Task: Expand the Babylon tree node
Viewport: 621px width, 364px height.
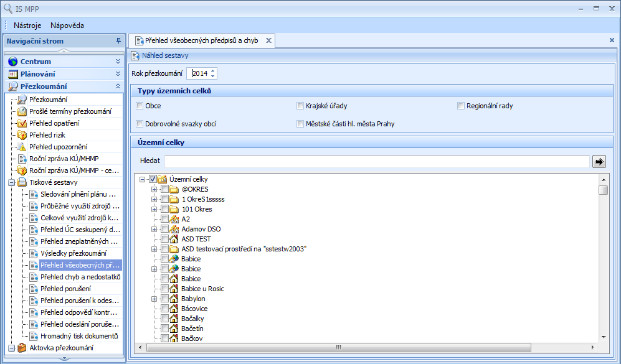Action: pos(154,299)
